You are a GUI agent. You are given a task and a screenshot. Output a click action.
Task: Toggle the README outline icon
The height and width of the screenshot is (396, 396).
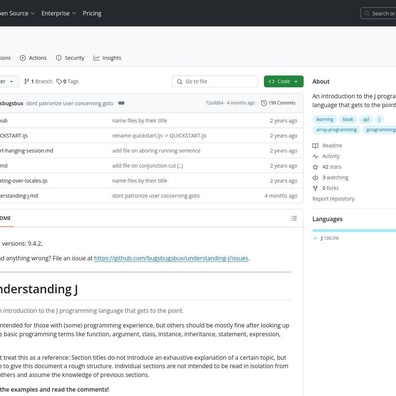coord(294,218)
